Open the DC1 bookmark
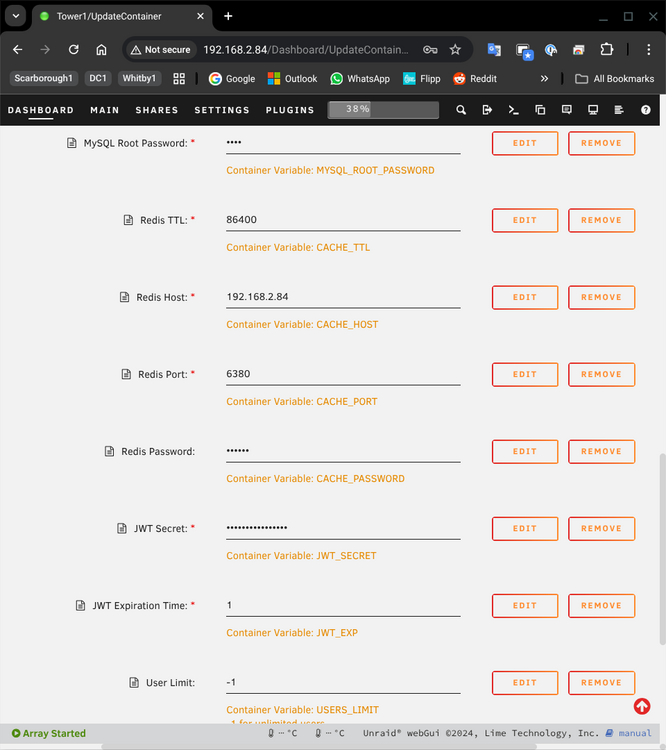Screen dimensions: 666x750 click(98, 78)
